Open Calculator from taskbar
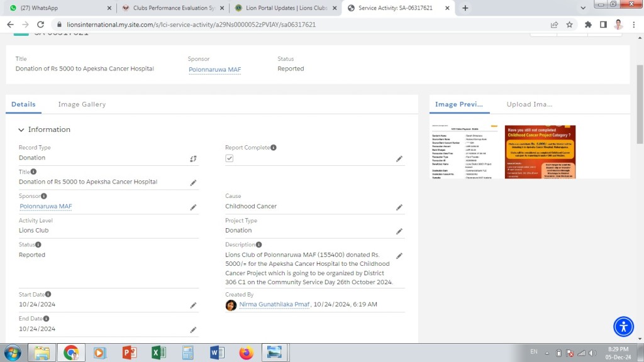The width and height of the screenshot is (644, 362). click(x=187, y=353)
